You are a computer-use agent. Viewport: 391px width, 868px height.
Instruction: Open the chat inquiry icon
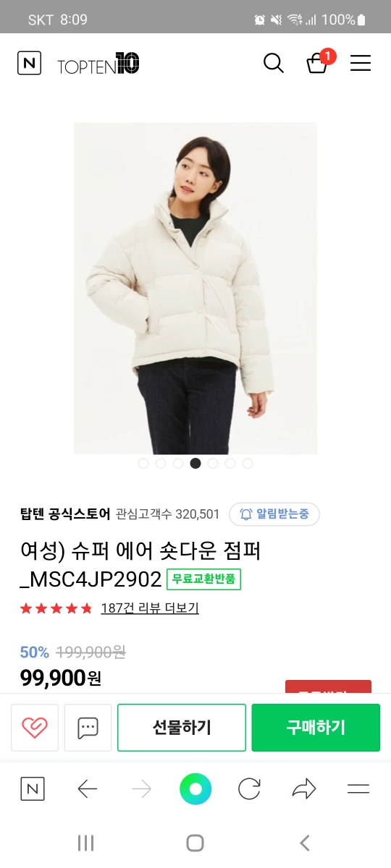pos(88,728)
